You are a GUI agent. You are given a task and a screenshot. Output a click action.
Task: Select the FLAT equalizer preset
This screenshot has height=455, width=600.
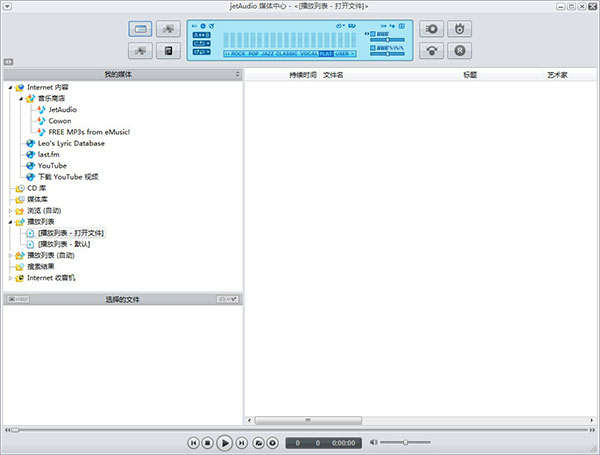pyautogui.click(x=326, y=54)
